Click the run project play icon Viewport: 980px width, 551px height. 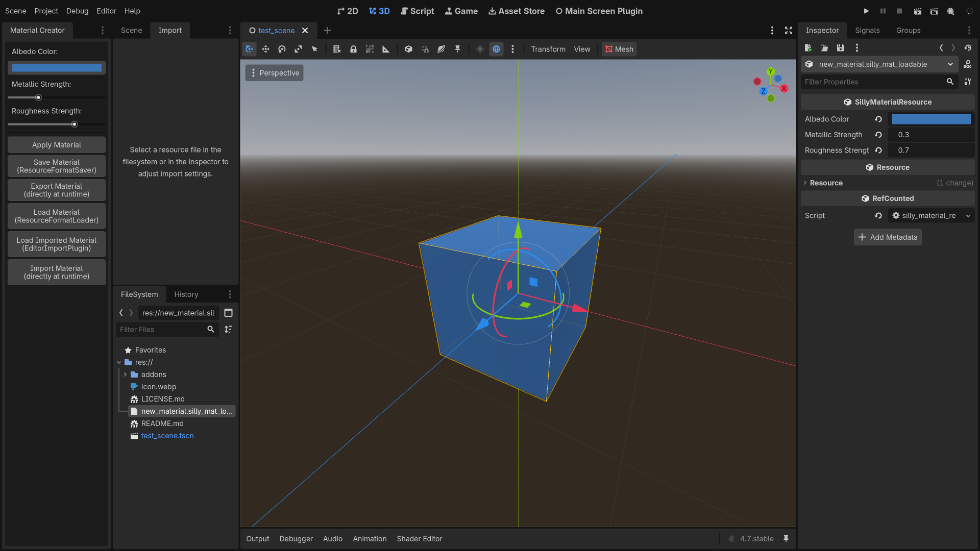coord(866,11)
